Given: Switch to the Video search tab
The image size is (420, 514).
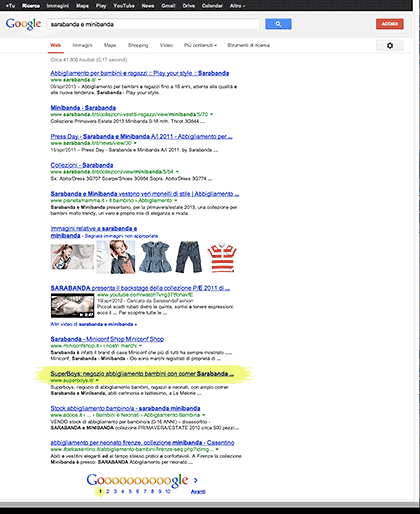Looking at the screenshot, I should (166, 45).
